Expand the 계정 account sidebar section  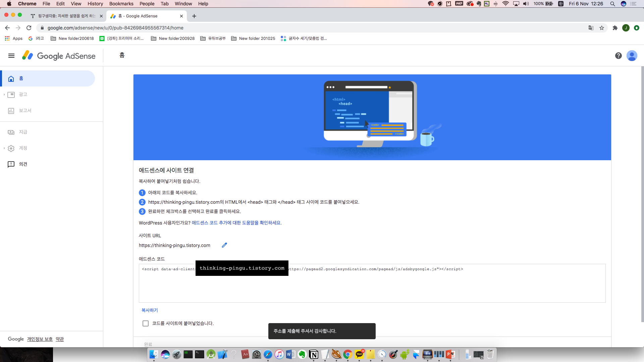pos(23,148)
